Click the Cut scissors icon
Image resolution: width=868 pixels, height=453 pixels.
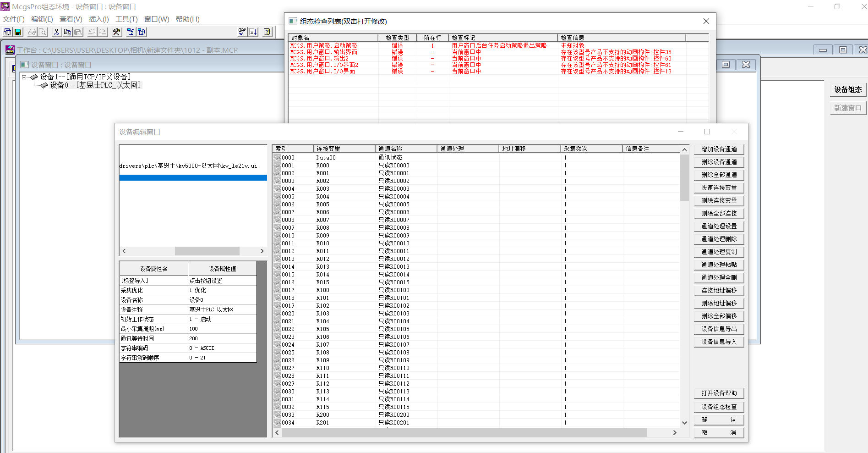pyautogui.click(x=56, y=32)
